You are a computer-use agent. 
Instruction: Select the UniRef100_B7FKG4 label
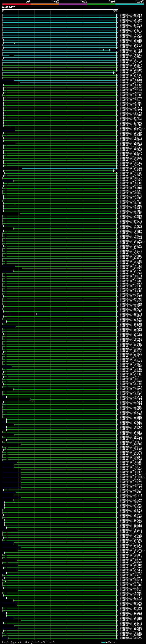tap(131, 50)
